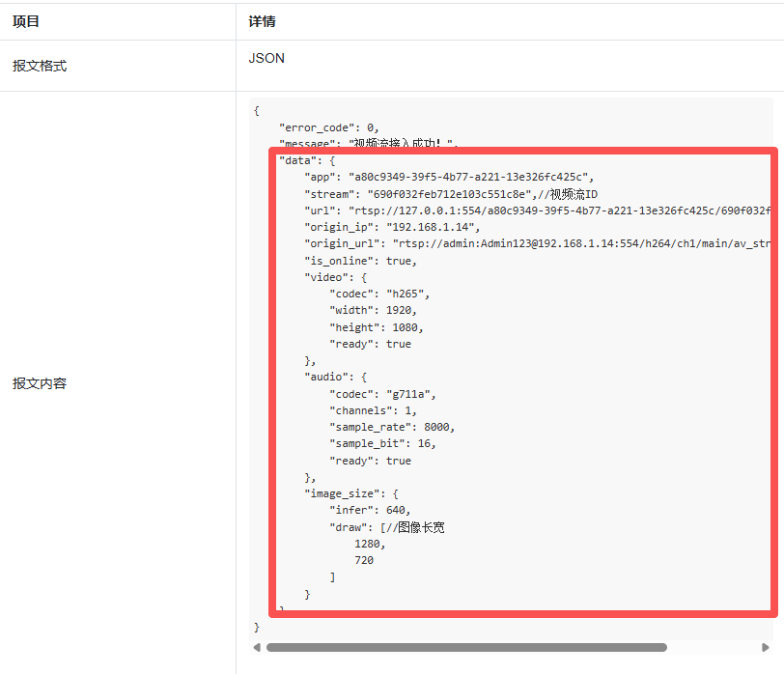Click the horizontal scrollbar right arrow

[766, 647]
